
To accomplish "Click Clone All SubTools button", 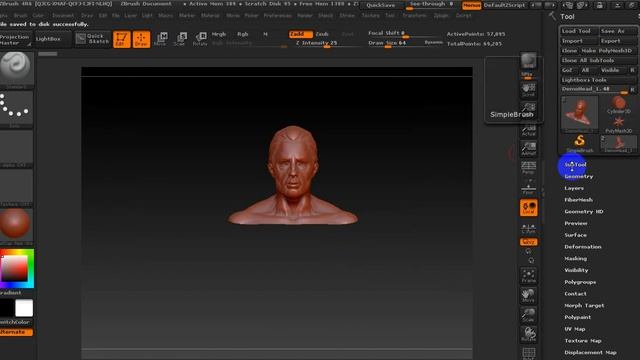I will [598, 60].
